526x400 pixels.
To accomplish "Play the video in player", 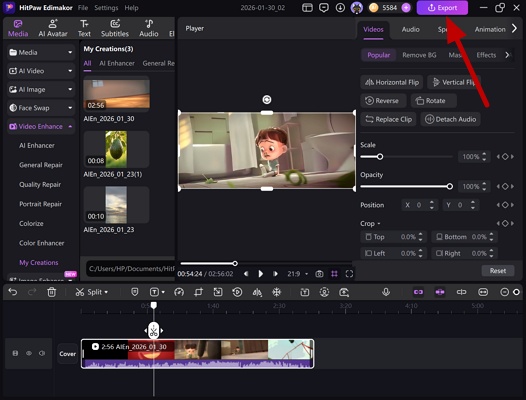I will click(x=261, y=274).
